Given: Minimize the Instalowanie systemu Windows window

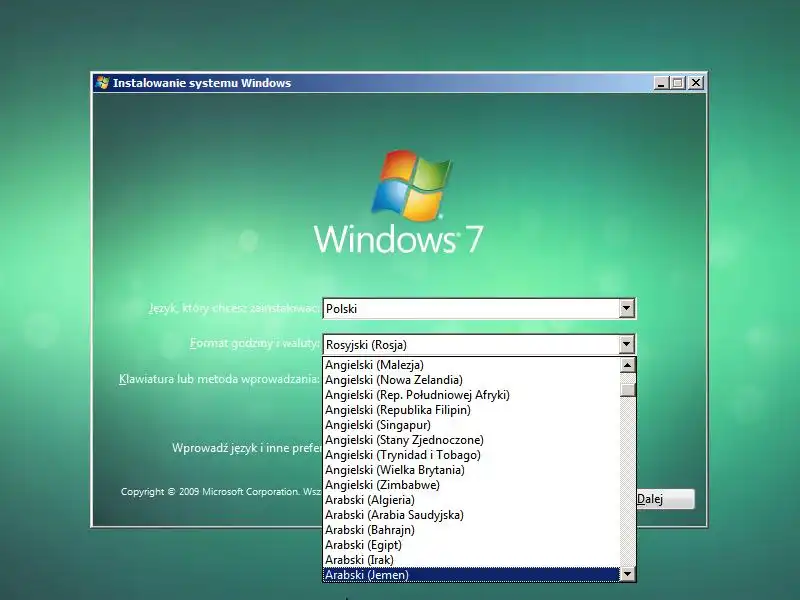Looking at the screenshot, I should coord(661,83).
